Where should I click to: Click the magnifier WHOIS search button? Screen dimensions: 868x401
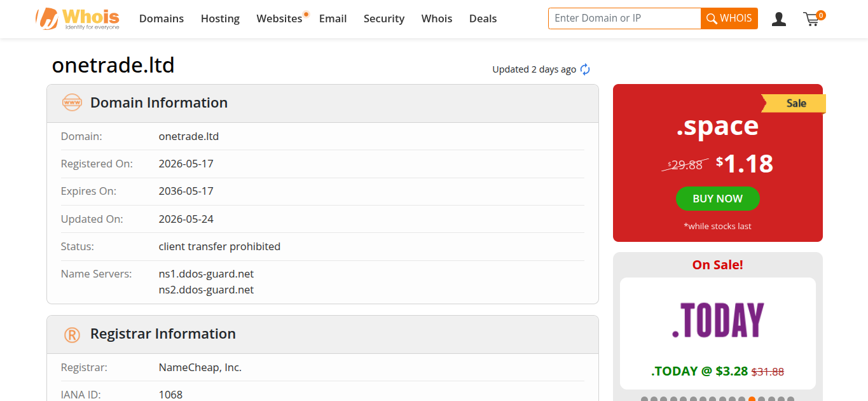pyautogui.click(x=729, y=18)
